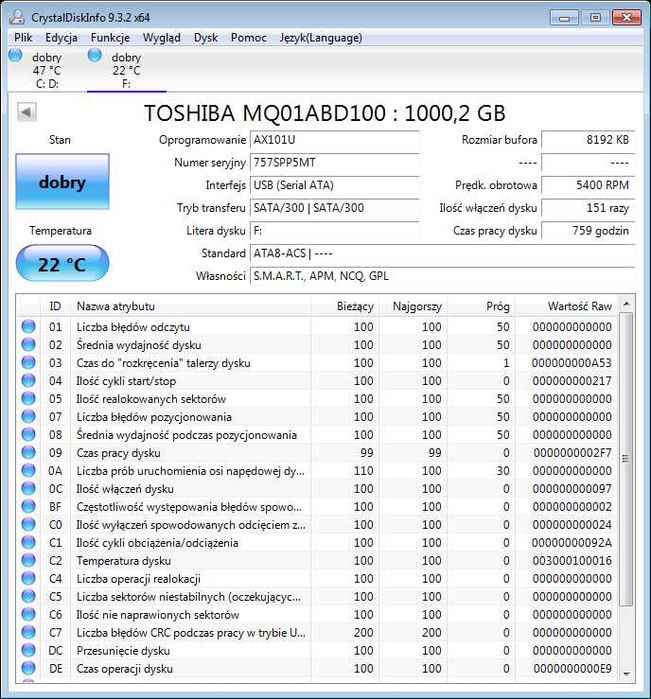Click status icon for attribute 05
Image resolution: width=651 pixels, height=699 pixels.
click(x=28, y=398)
